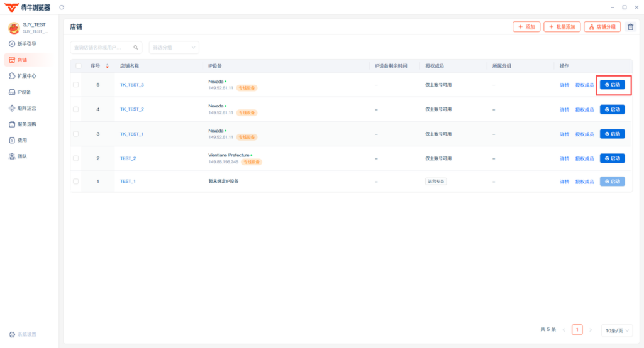
Task: Click the user avatar SJY_TEST
Action: (14, 28)
